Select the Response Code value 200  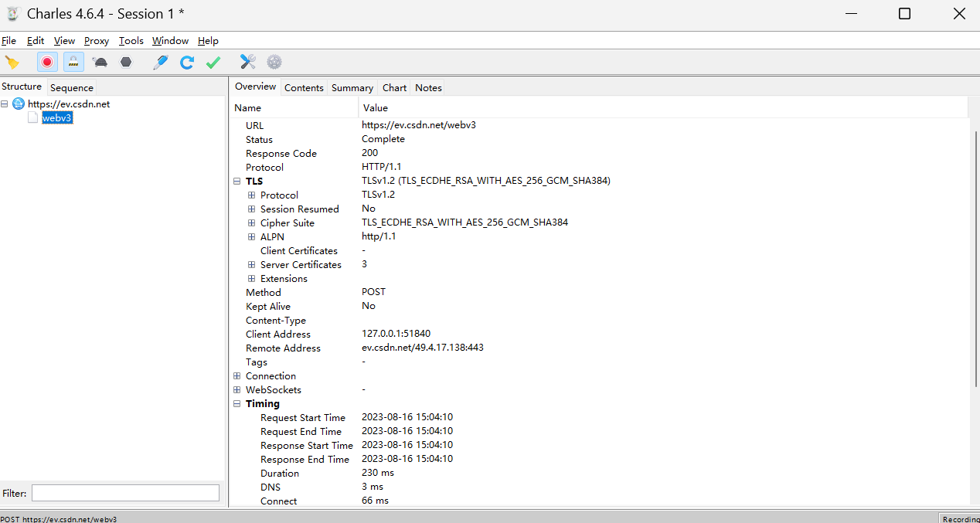370,153
